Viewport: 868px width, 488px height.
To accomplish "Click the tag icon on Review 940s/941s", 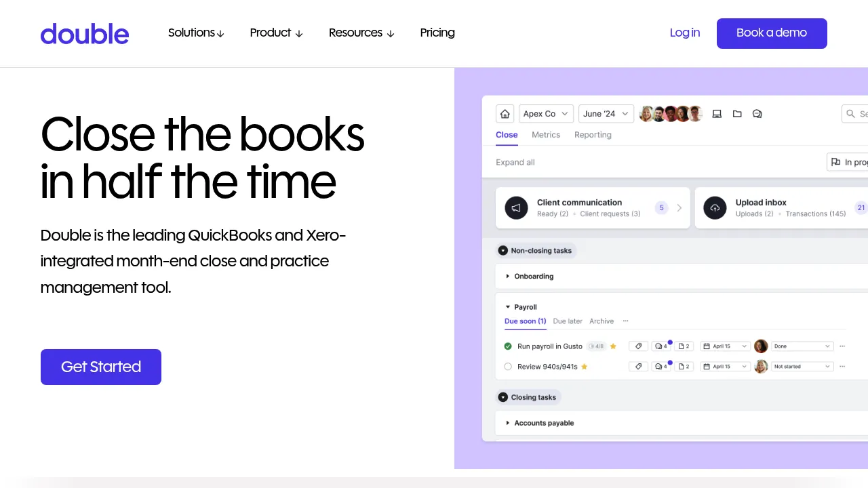I will point(638,367).
